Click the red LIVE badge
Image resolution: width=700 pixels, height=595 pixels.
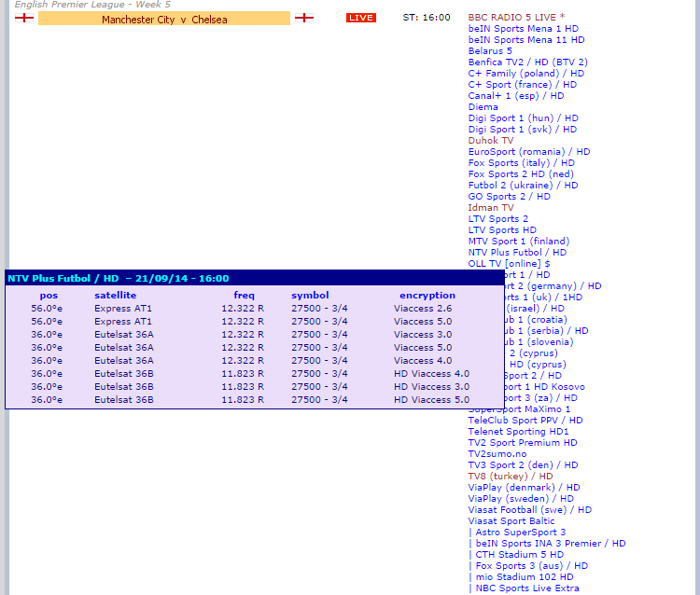360,18
